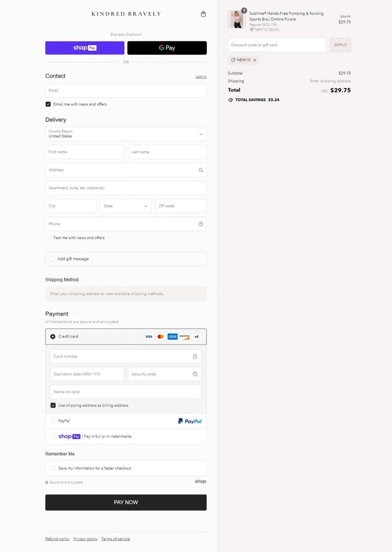
Task: Open the Refund policy link
Action: [x=57, y=539]
